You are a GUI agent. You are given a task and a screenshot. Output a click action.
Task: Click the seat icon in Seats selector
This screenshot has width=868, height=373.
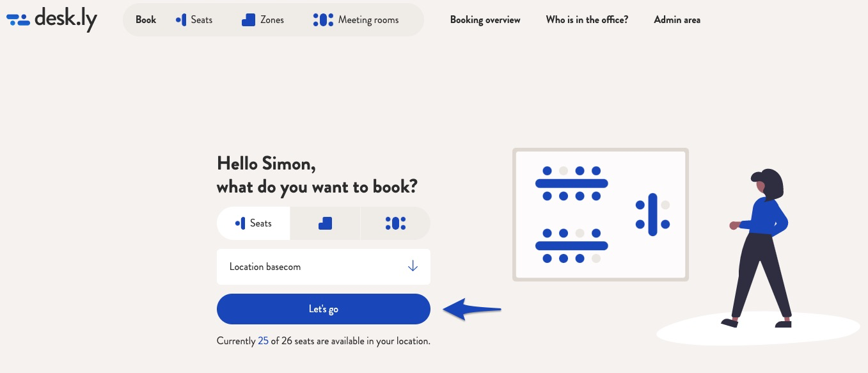241,223
